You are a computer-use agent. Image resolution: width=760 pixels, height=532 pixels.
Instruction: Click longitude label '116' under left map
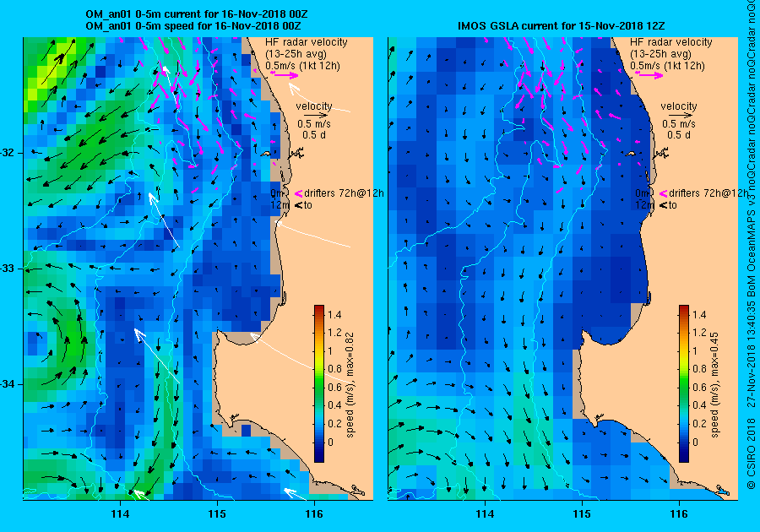pyautogui.click(x=314, y=514)
